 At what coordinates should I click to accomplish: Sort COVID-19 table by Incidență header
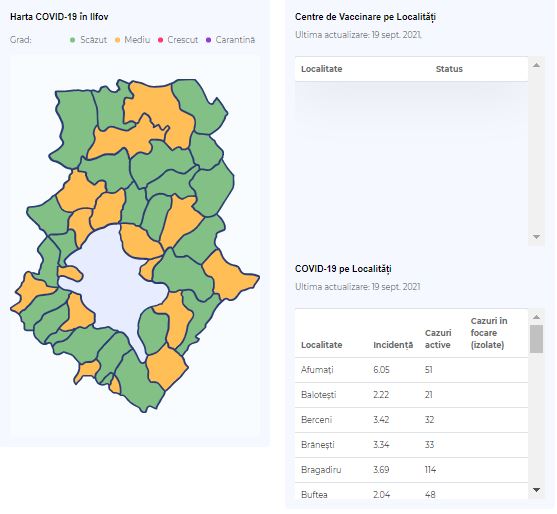[x=393, y=345]
